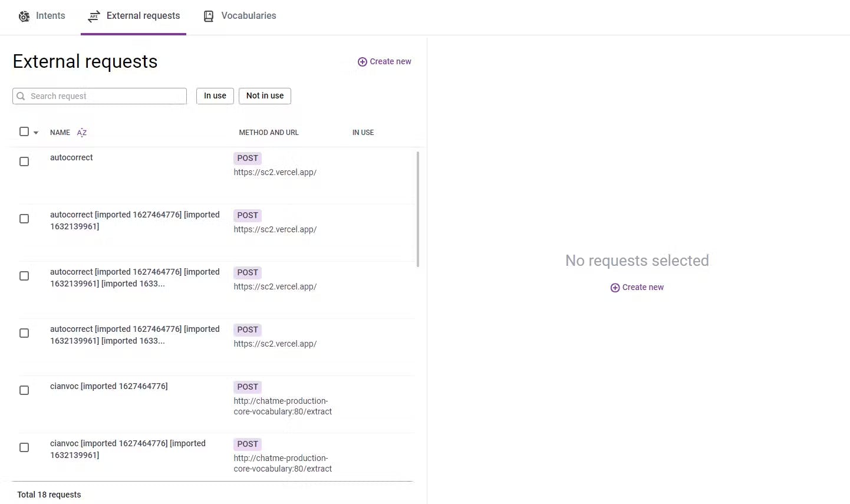Click the A-Z name sort icon
Image resolution: width=850 pixels, height=504 pixels.
[82, 133]
